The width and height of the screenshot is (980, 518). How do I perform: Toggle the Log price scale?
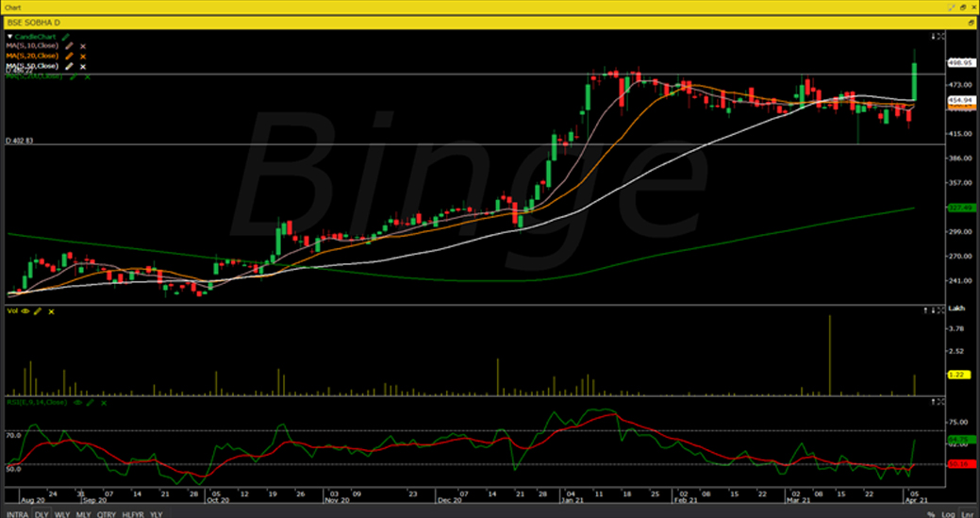947,513
